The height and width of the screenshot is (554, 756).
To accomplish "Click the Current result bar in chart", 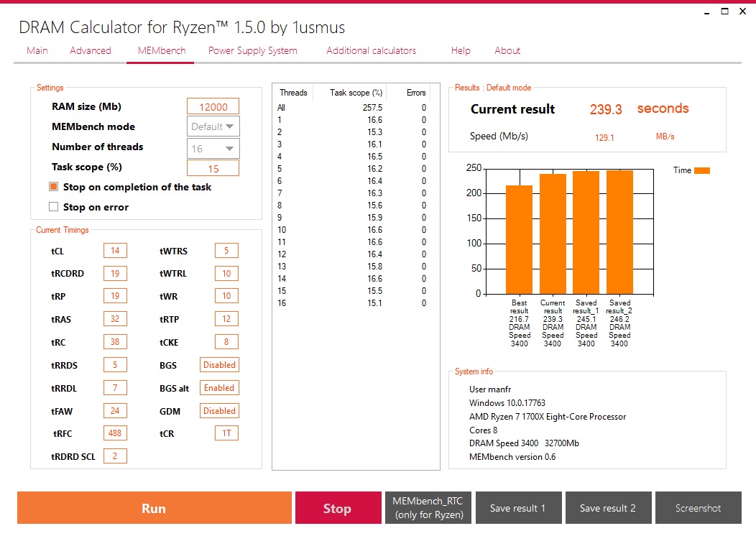I will tap(553, 234).
